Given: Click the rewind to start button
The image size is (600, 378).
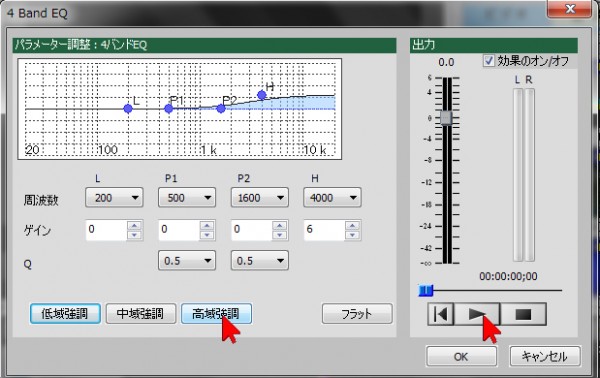Looking at the screenshot, I should pyautogui.click(x=441, y=314).
